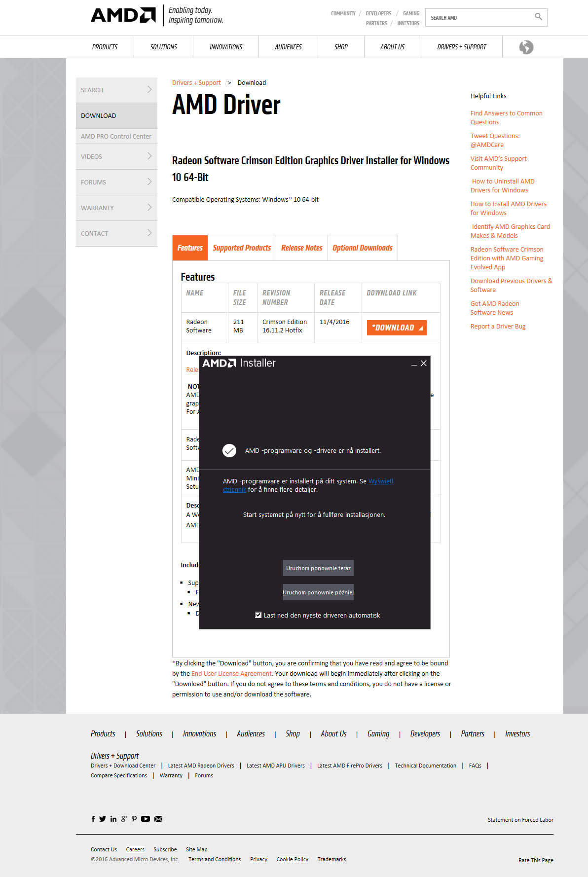Open Statement on Forced Labor link
The image size is (588, 877).
[520, 820]
